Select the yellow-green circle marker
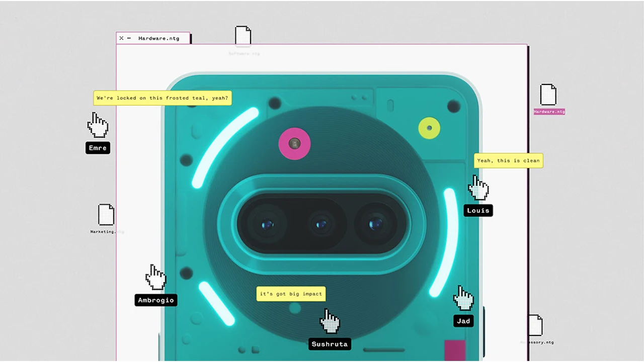 point(429,128)
